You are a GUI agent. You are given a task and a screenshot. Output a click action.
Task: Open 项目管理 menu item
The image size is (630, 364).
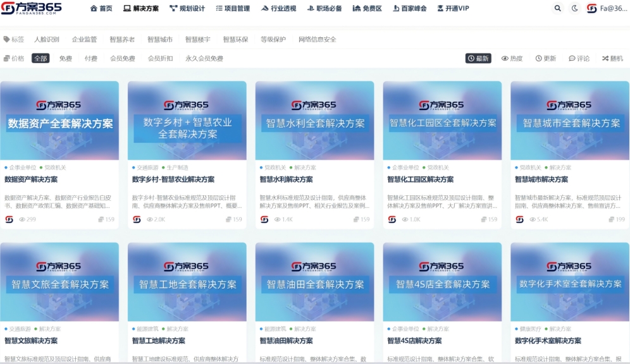[233, 8]
